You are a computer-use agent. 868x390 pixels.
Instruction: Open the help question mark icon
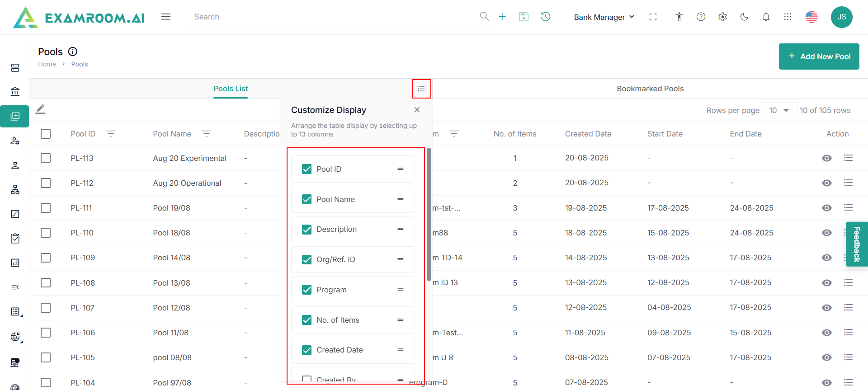[x=701, y=17]
